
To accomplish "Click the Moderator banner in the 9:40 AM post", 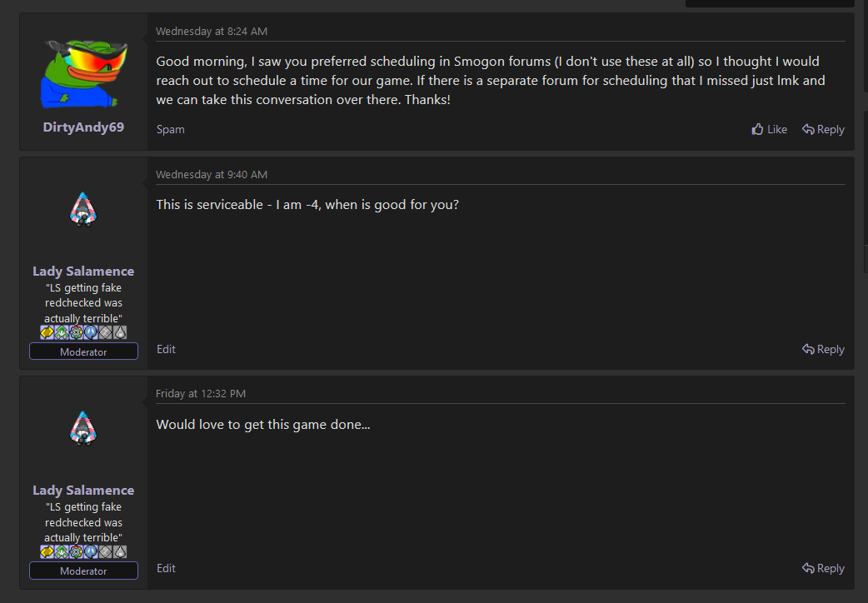I will coord(83,352).
